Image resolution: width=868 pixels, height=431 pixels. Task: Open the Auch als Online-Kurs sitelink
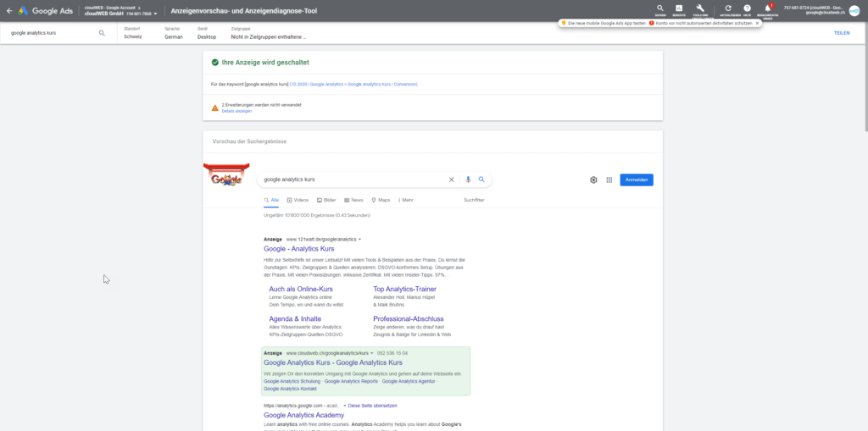click(301, 289)
